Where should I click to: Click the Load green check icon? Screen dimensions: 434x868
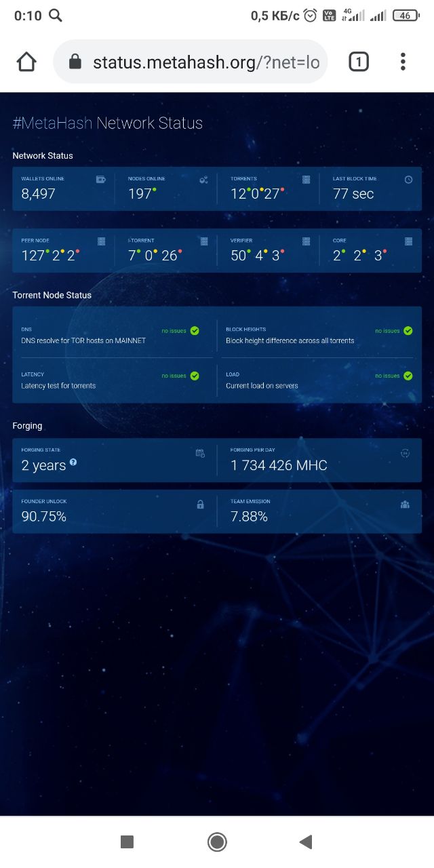[408, 376]
